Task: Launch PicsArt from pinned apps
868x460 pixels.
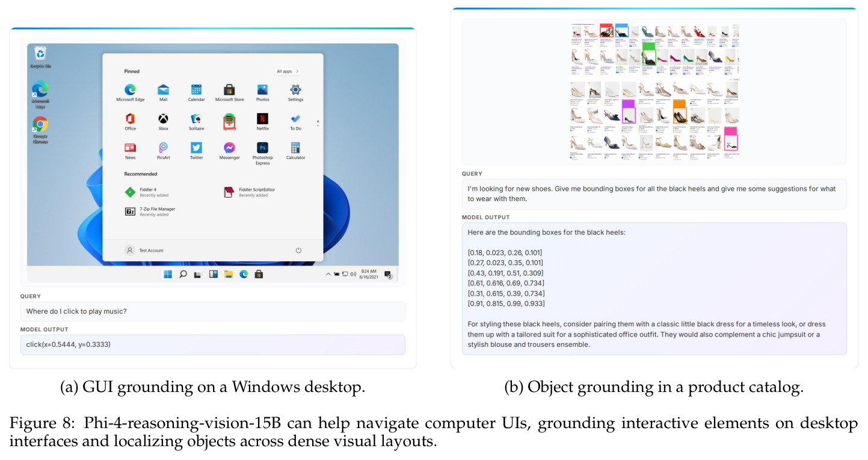Action: 163,151
